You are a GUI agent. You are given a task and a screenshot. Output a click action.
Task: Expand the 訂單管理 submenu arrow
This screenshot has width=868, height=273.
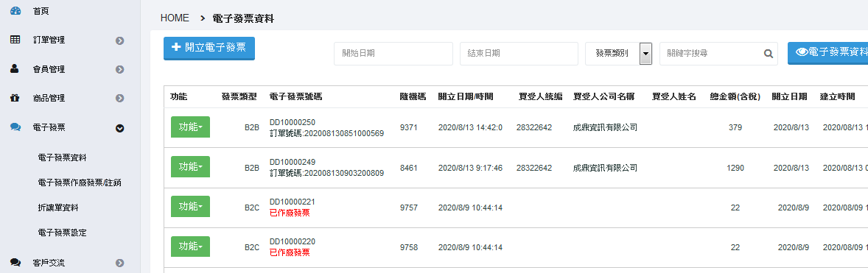click(119, 40)
